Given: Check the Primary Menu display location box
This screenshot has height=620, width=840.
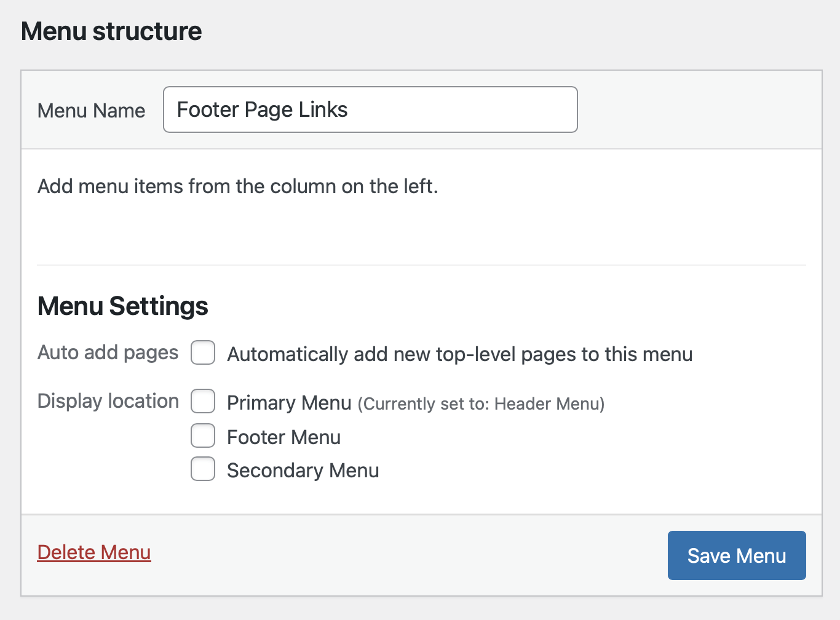Looking at the screenshot, I should (203, 401).
